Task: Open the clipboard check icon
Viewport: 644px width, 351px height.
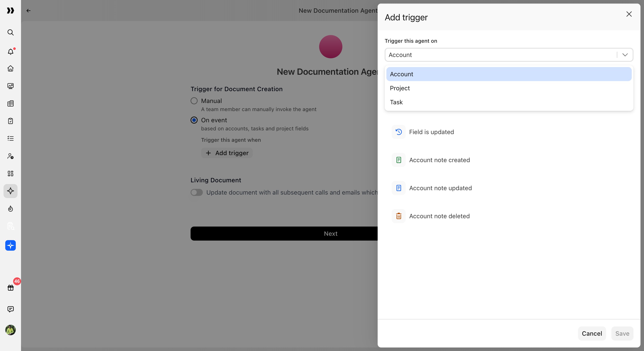Action: (11, 121)
